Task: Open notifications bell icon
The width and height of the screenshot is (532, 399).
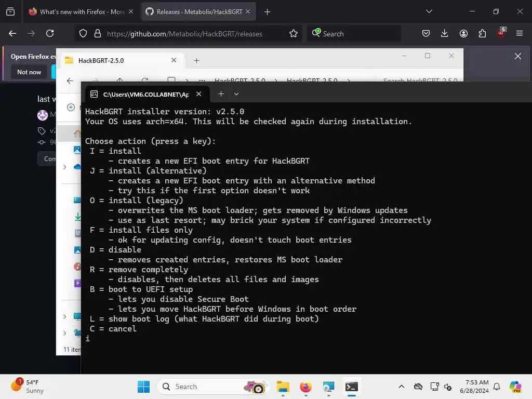Action: tap(497, 387)
